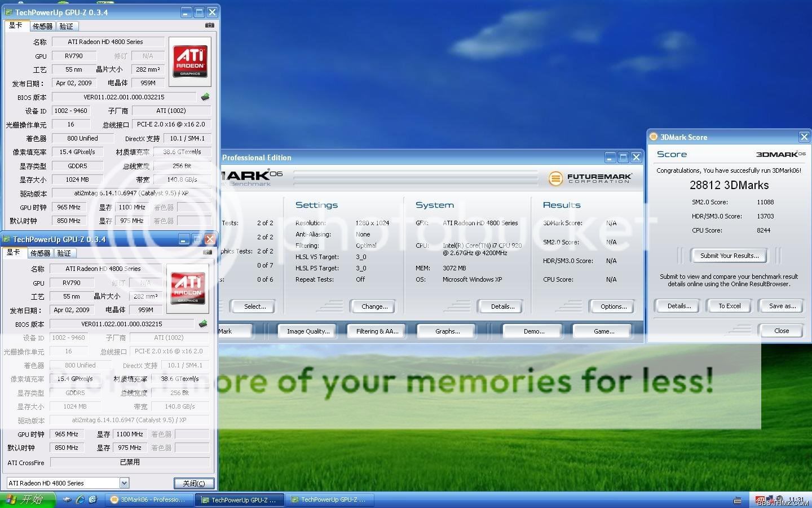Image resolution: width=812 pixels, height=508 pixels.
Task: Click the Show Desktop quick launch icon
Action: point(68,500)
